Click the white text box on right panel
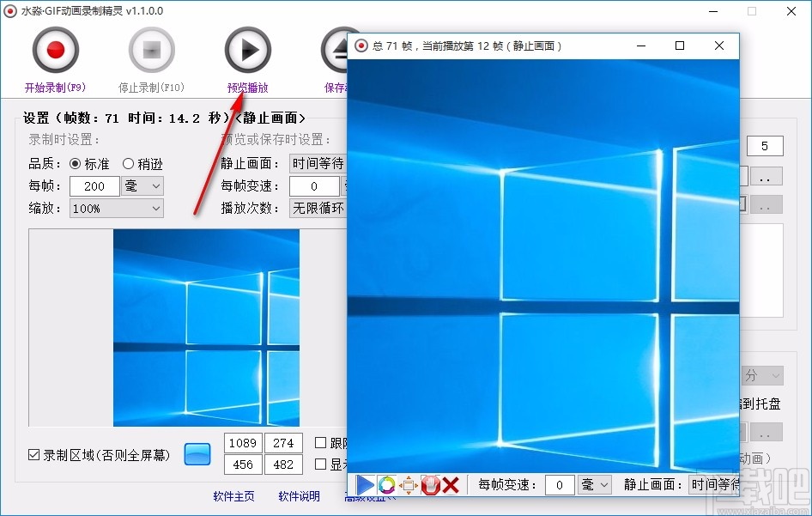The height and width of the screenshot is (516, 812). 761,270
